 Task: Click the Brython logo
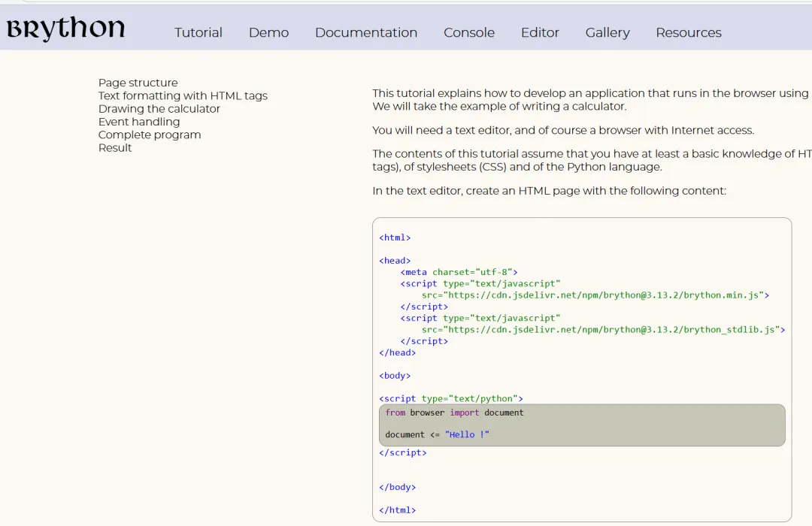(66, 29)
